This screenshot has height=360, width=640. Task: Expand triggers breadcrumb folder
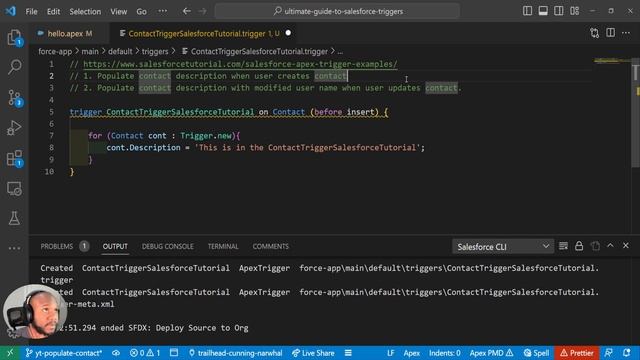[x=155, y=51]
